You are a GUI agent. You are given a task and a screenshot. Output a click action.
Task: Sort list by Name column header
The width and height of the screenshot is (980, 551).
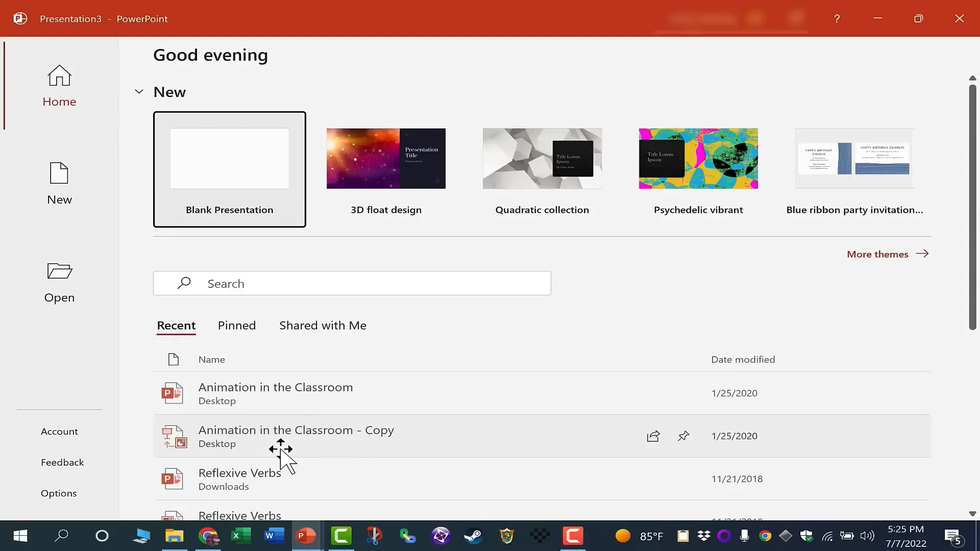(x=212, y=360)
